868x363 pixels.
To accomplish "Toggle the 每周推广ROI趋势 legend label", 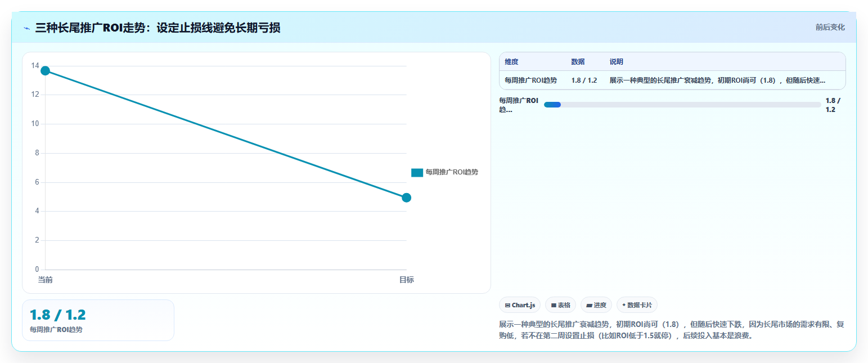I will coord(452,172).
